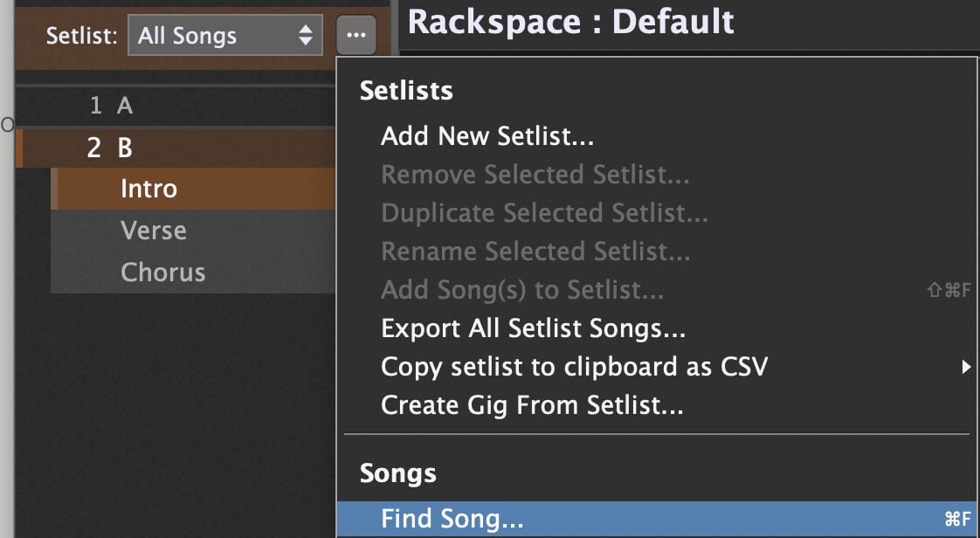
Task: Select Add New Setlist menu item
Action: [487, 136]
